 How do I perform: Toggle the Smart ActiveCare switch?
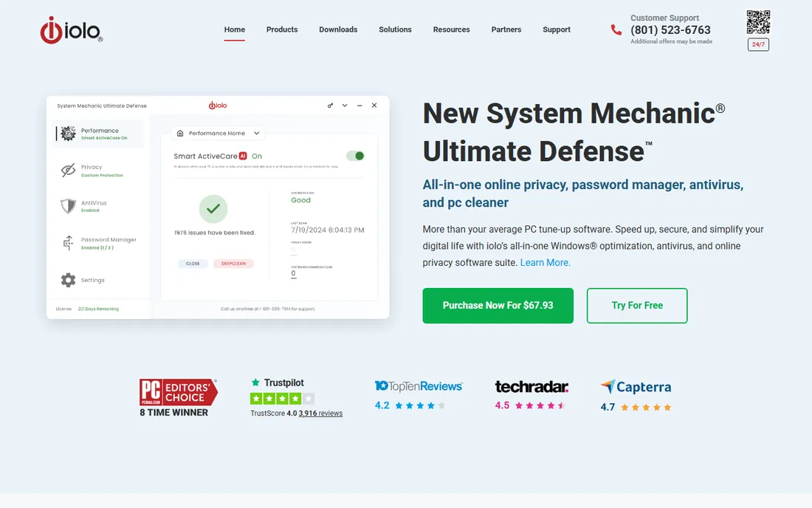pos(355,156)
